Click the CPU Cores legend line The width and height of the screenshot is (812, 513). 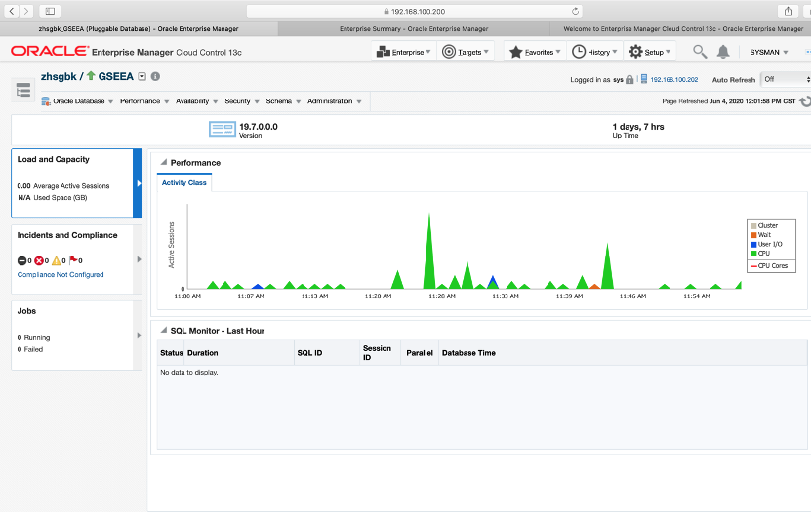click(753, 266)
